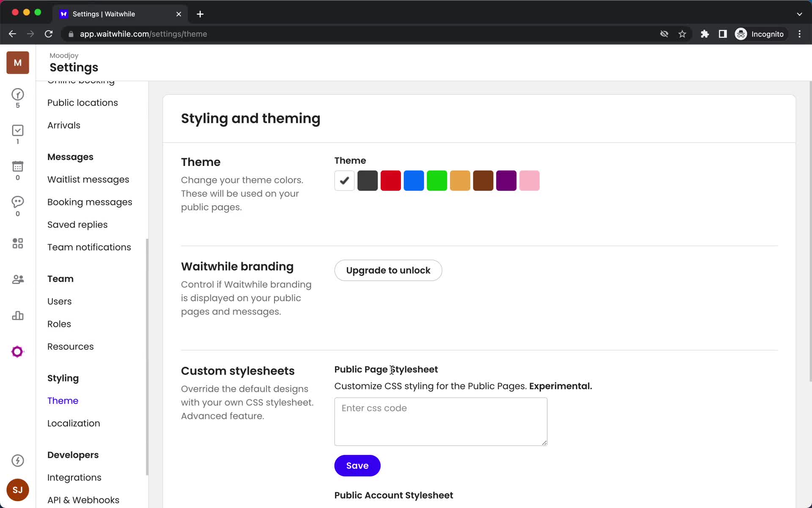Check the green theme color checkbox

437,180
